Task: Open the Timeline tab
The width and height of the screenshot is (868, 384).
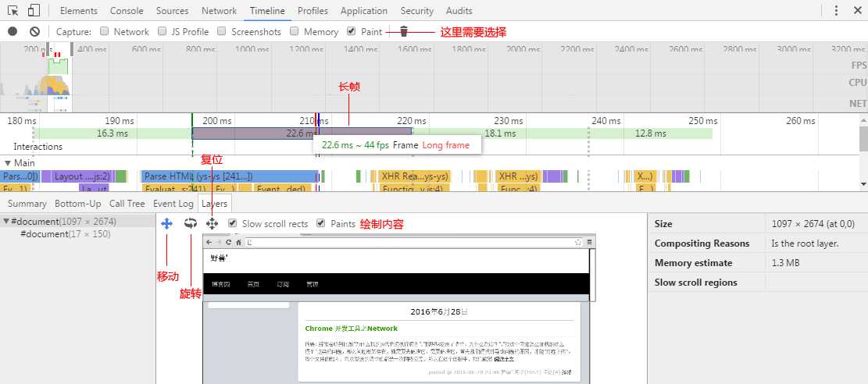Action: pos(267,10)
